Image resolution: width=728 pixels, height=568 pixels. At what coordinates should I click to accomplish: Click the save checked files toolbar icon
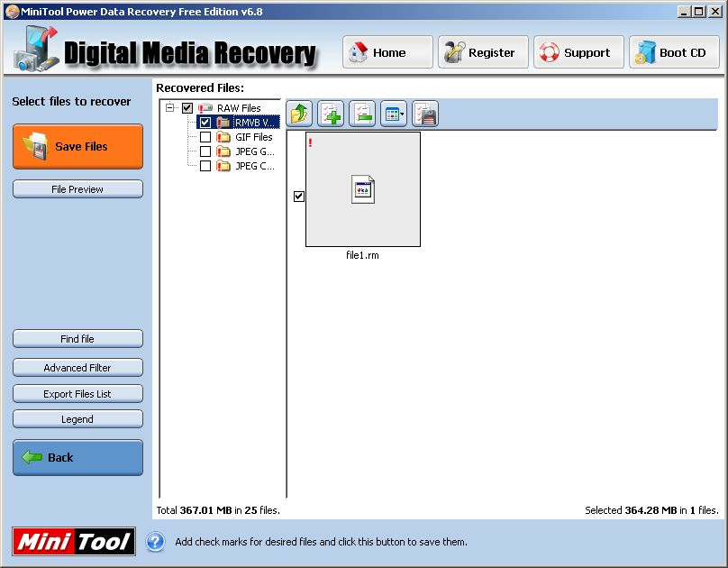(x=425, y=114)
